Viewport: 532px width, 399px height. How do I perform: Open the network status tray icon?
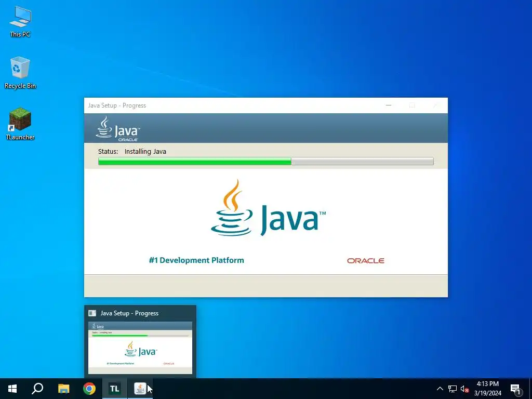click(x=453, y=389)
